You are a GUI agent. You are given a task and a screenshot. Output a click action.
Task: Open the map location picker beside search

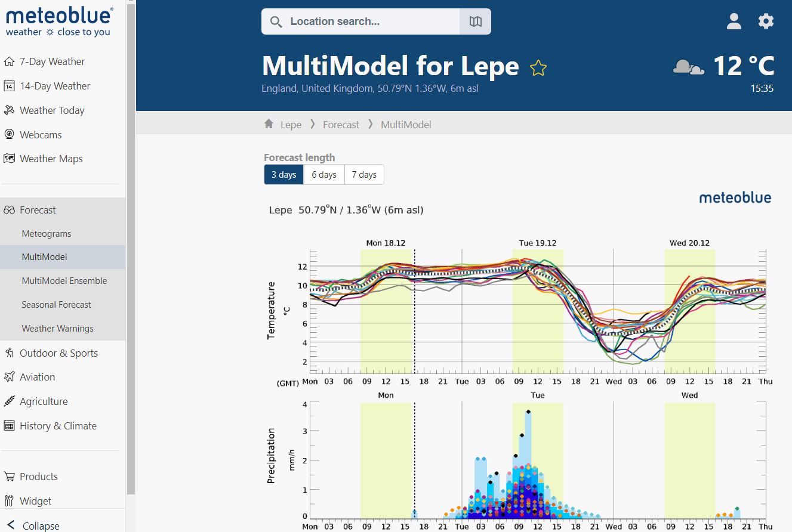point(475,21)
